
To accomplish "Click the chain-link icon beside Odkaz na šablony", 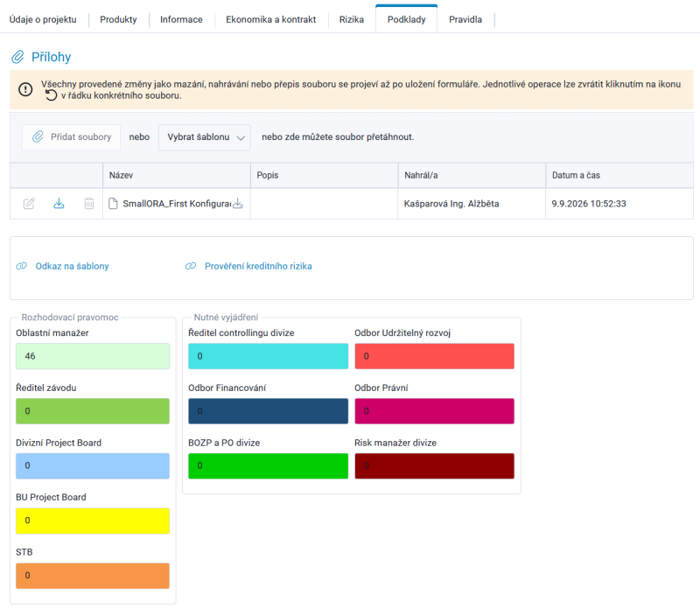I will coord(21,266).
